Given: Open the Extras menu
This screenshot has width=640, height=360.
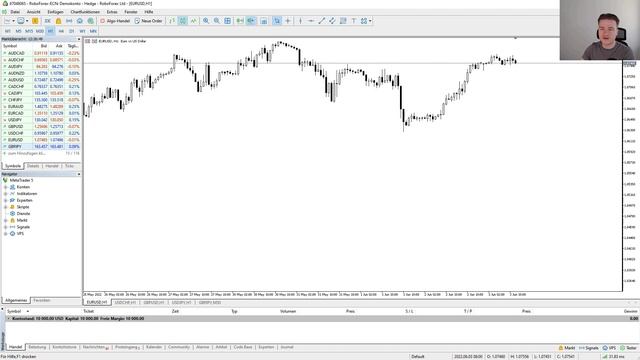Looking at the screenshot, I should [x=112, y=12].
